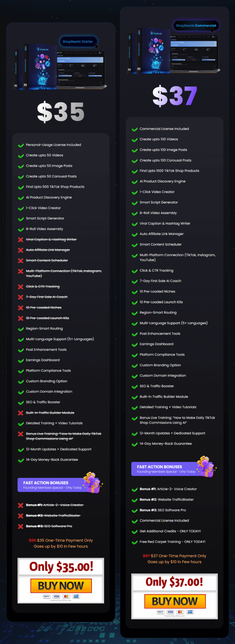This screenshot has width=235, height=644.
Task: Click the Visa icon in the $37 plan
Action: point(170,612)
